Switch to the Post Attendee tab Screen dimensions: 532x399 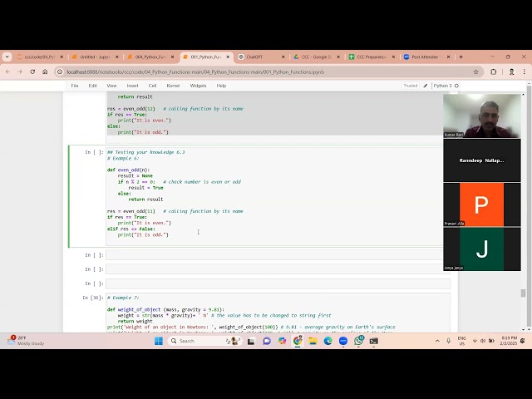(x=425, y=57)
